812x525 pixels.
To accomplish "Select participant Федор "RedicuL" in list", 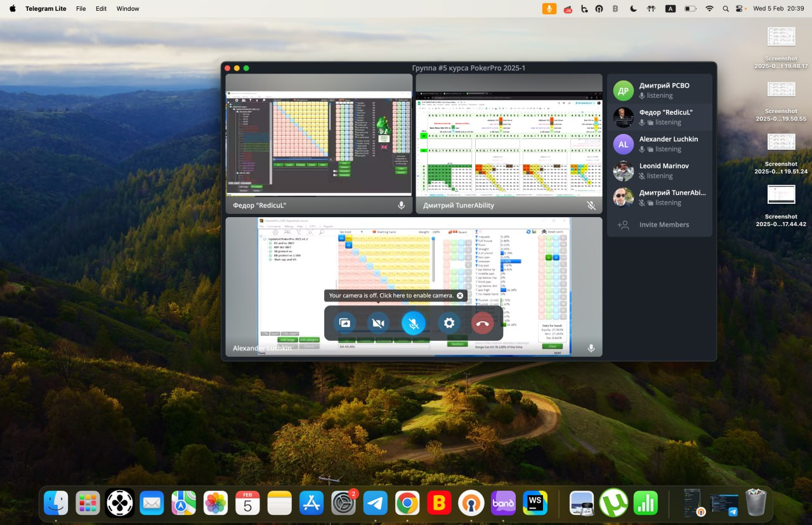I will 660,117.
